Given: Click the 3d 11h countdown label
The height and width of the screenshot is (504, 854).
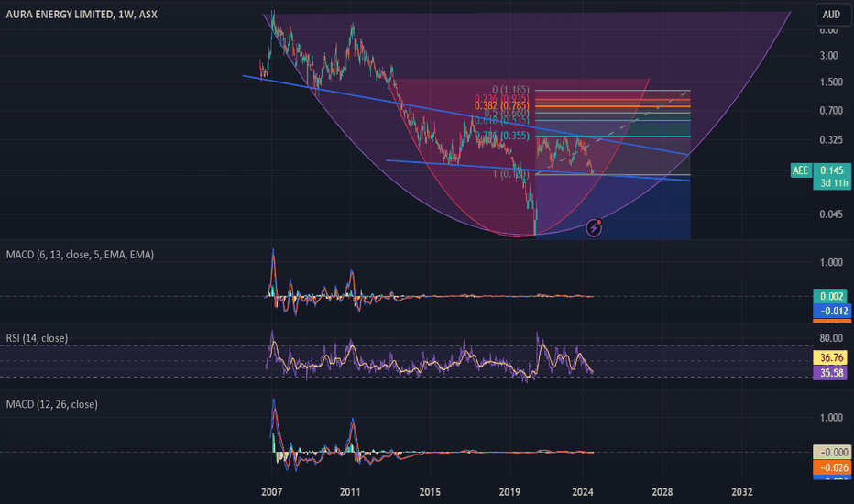Looking at the screenshot, I should pyautogui.click(x=832, y=183).
